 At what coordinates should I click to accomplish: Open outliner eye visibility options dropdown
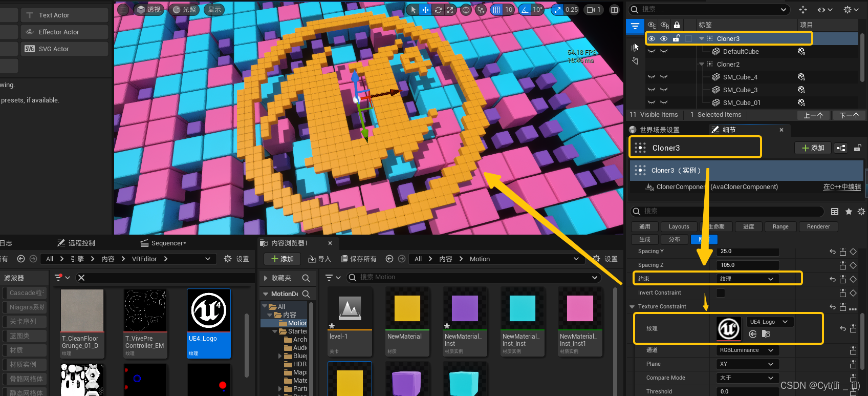824,10
